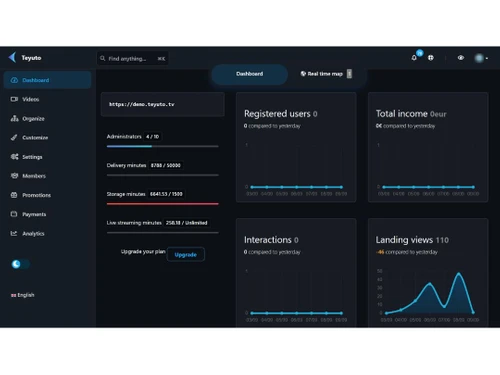Switch to the Dashboard tab
500x375 pixels.
(x=249, y=74)
